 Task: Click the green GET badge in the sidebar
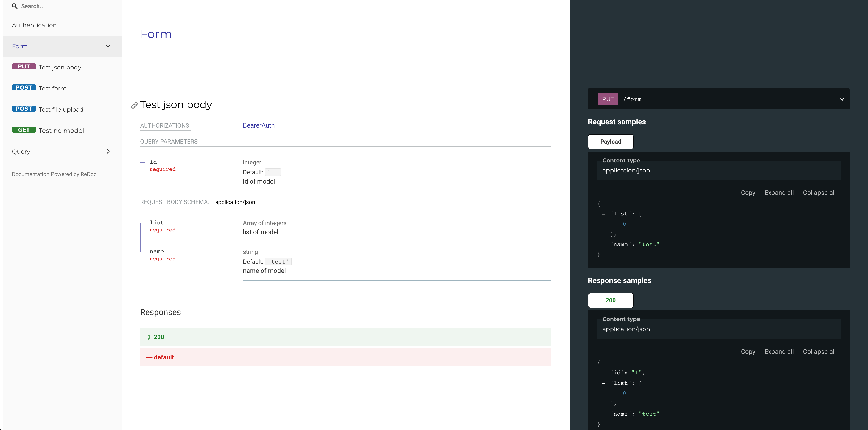click(x=24, y=130)
